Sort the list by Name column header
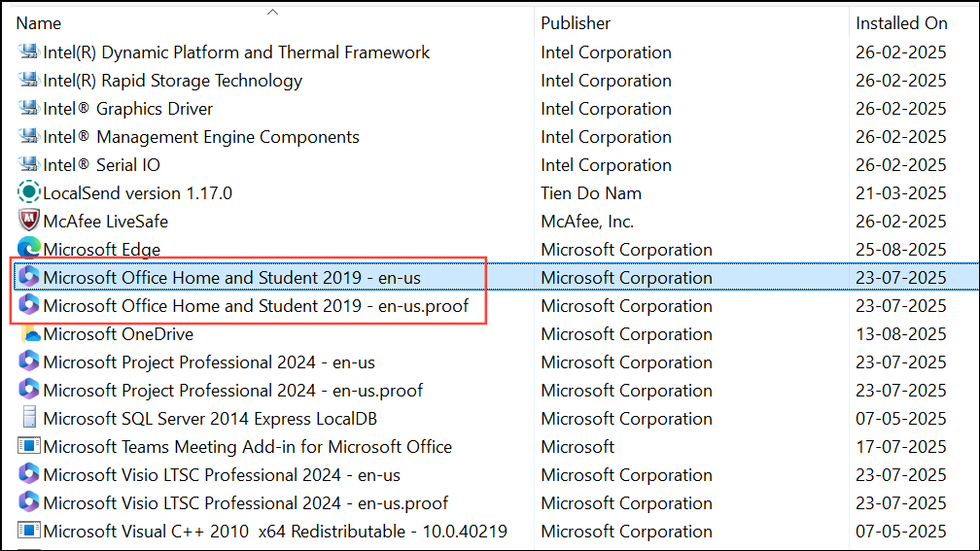The width and height of the screenshot is (980, 551). 39,23
